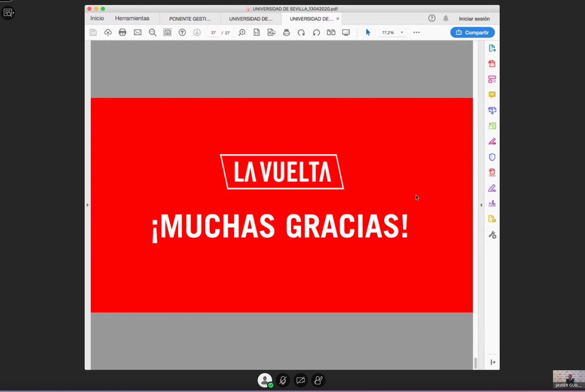Screen dimensions: 585x392
Task: Print the PDF with printer icon
Action: click(122, 33)
